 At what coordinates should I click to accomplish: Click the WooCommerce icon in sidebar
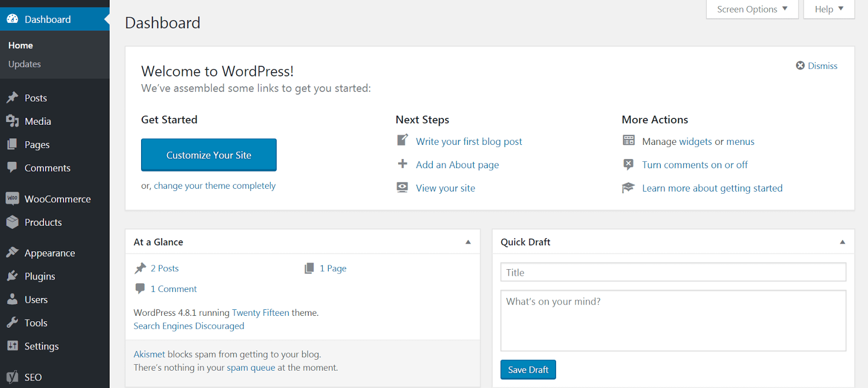point(12,199)
